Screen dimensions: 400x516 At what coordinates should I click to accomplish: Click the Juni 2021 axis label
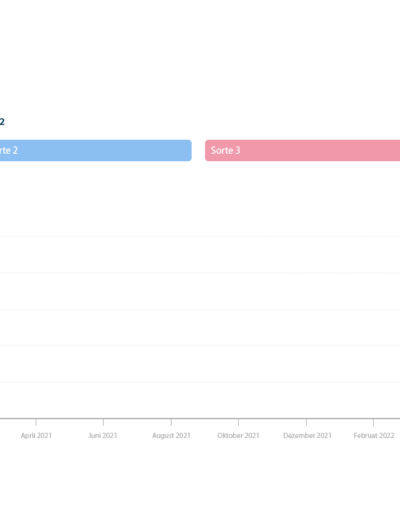click(103, 435)
